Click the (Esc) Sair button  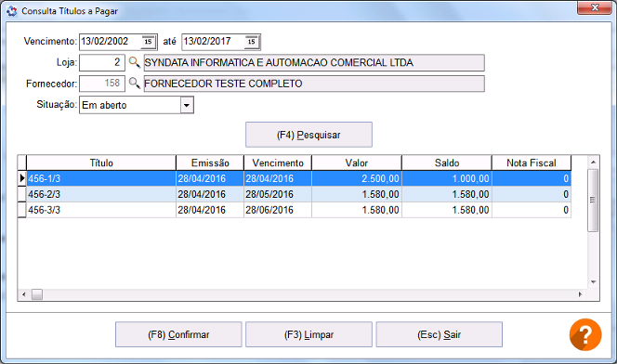tap(440, 334)
